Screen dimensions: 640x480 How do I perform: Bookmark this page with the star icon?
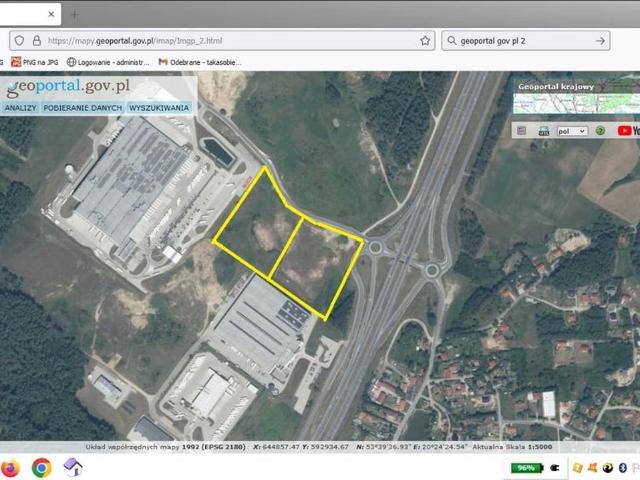coord(425,41)
